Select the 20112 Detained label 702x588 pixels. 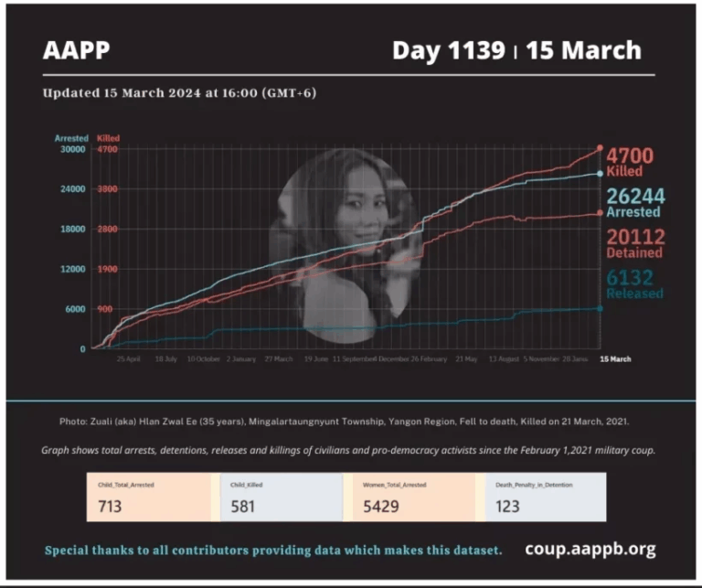(x=634, y=242)
